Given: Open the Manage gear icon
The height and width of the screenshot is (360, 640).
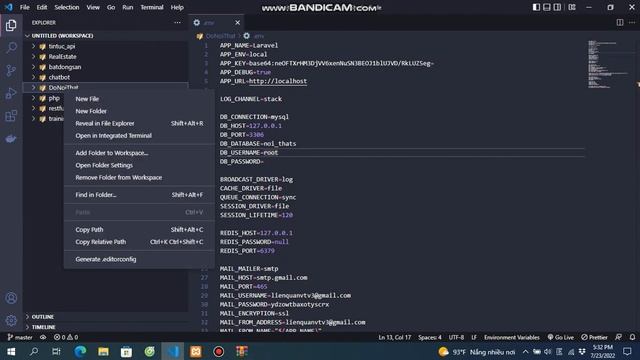Looking at the screenshot, I should [11, 320].
